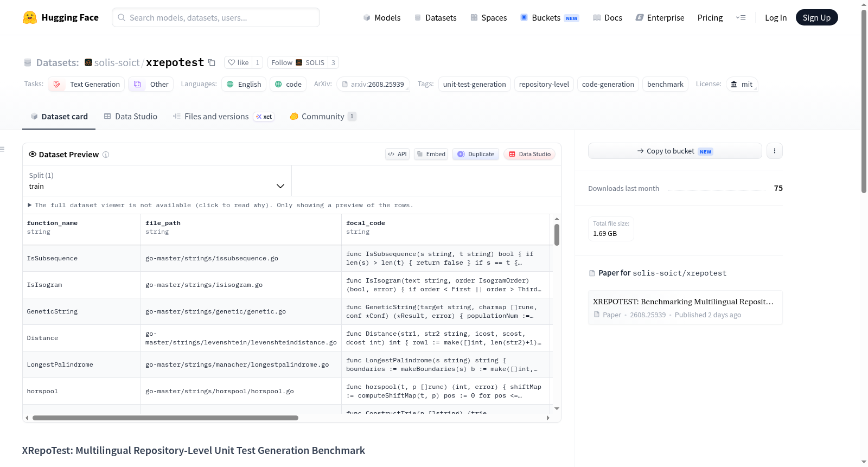Click the Log In link
This screenshot has width=868, height=467.
click(776, 17)
